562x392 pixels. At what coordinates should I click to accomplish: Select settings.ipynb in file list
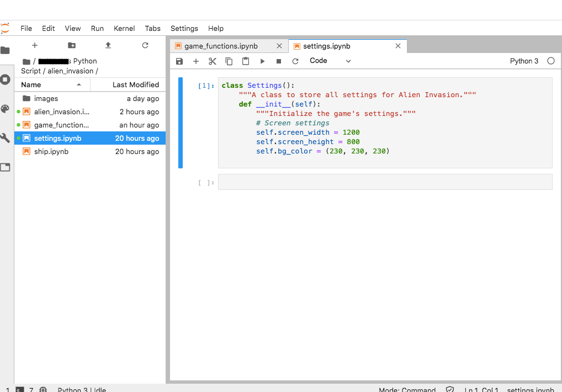coord(90,139)
